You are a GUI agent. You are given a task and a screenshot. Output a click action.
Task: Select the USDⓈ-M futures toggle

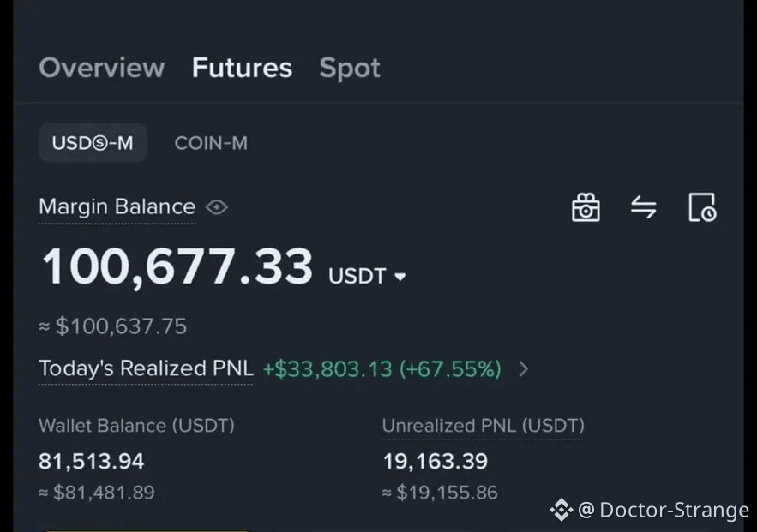click(93, 143)
